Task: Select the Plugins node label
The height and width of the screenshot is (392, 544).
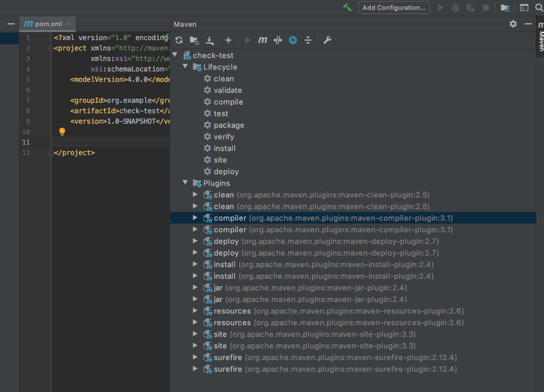Action: tap(216, 183)
